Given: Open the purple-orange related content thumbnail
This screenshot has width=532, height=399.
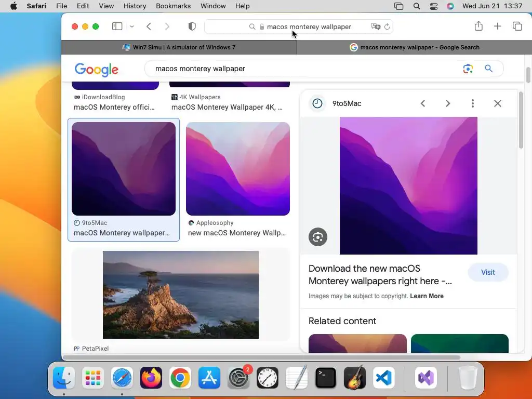Looking at the screenshot, I should (357, 343).
